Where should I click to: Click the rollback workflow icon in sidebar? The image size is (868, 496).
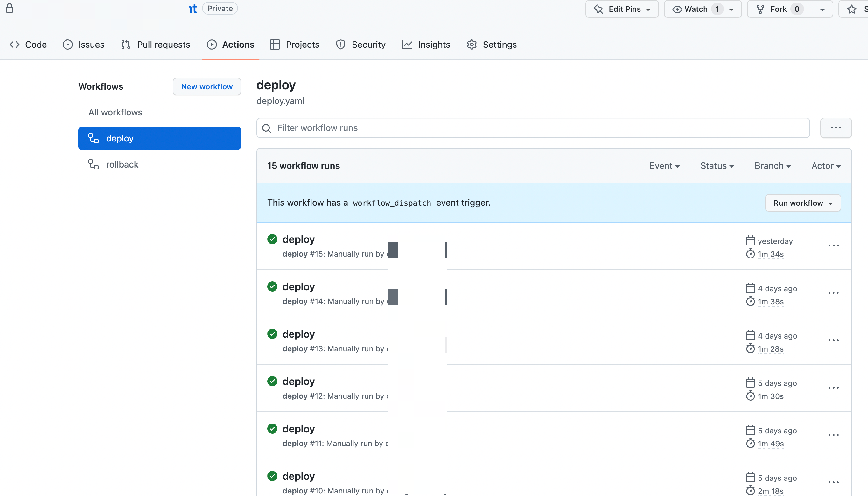tap(93, 165)
